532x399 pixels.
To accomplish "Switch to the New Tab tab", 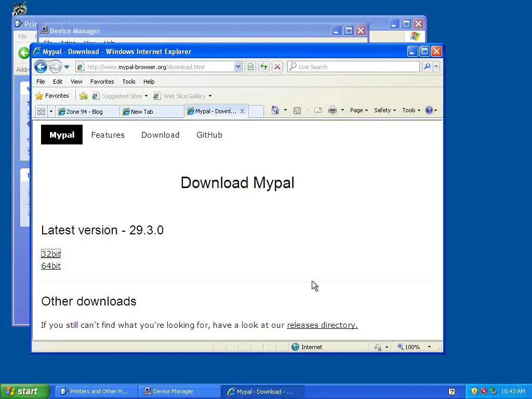I will pyautogui.click(x=152, y=112).
